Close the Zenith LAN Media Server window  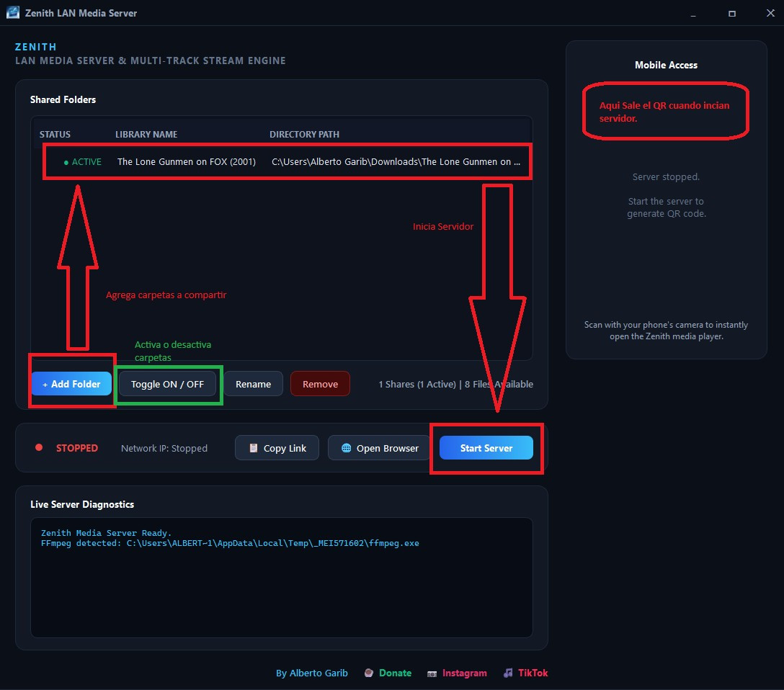tap(770, 13)
